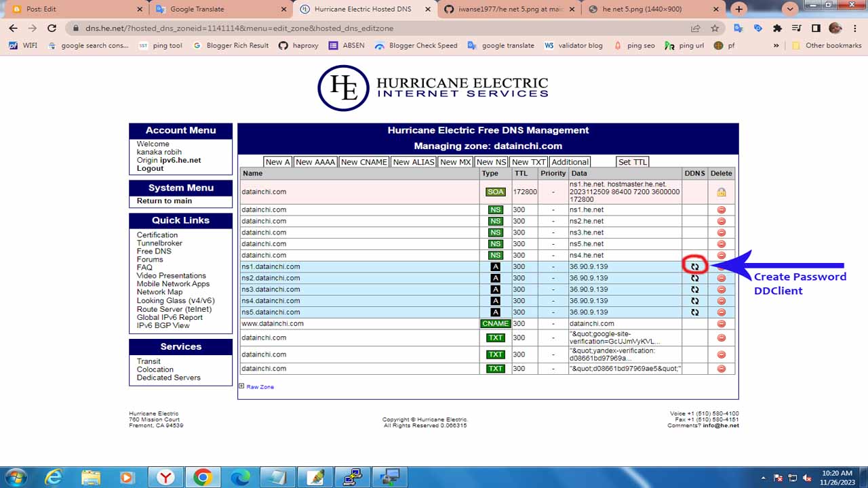Open the tab search dropdown arrow
This screenshot has height=488, width=868.
(789, 9)
